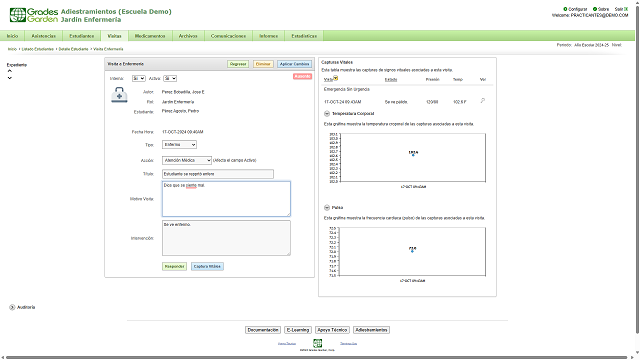Image resolution: width=640 pixels, height=360 pixels.
Task: Open the Activa dropdown
Action: (170, 78)
